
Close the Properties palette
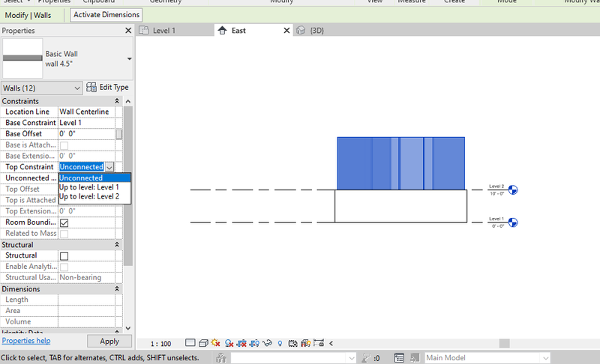pos(128,31)
